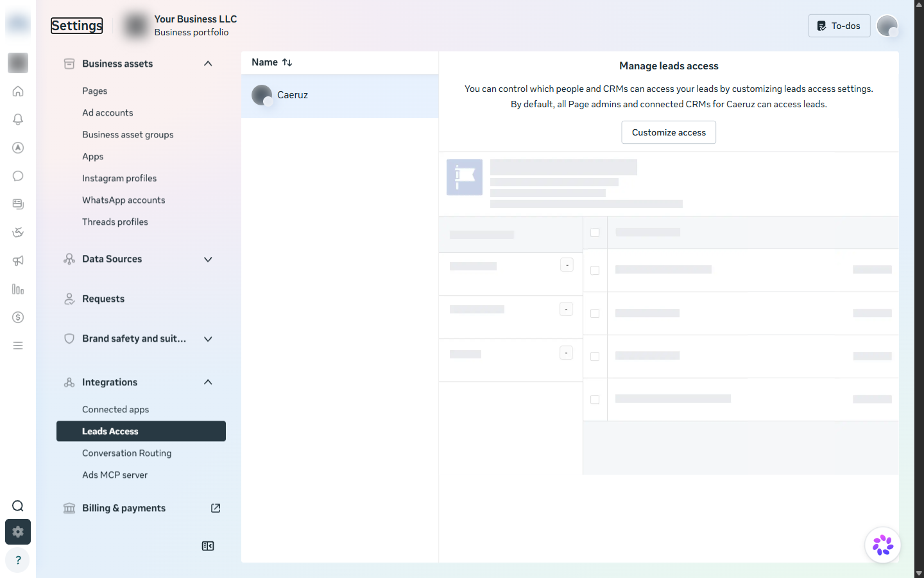The width and height of the screenshot is (924, 578).
Task: Open Instagram profiles item
Action: (x=119, y=179)
